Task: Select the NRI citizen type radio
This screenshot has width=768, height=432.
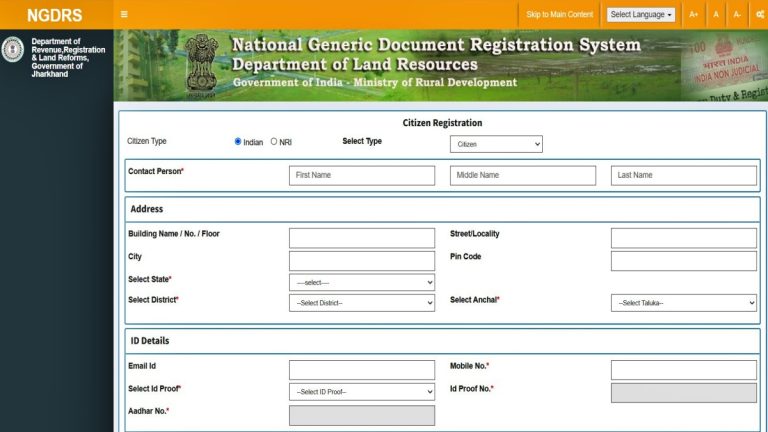Action: coord(274,142)
